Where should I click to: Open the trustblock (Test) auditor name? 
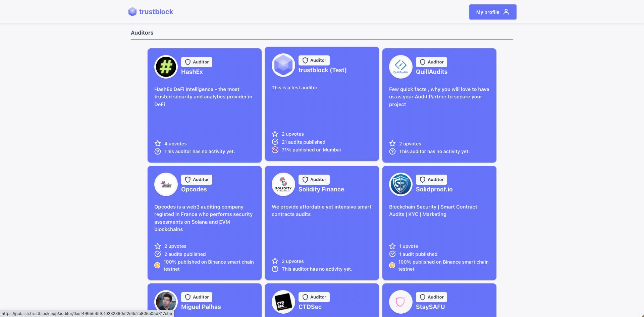click(322, 70)
